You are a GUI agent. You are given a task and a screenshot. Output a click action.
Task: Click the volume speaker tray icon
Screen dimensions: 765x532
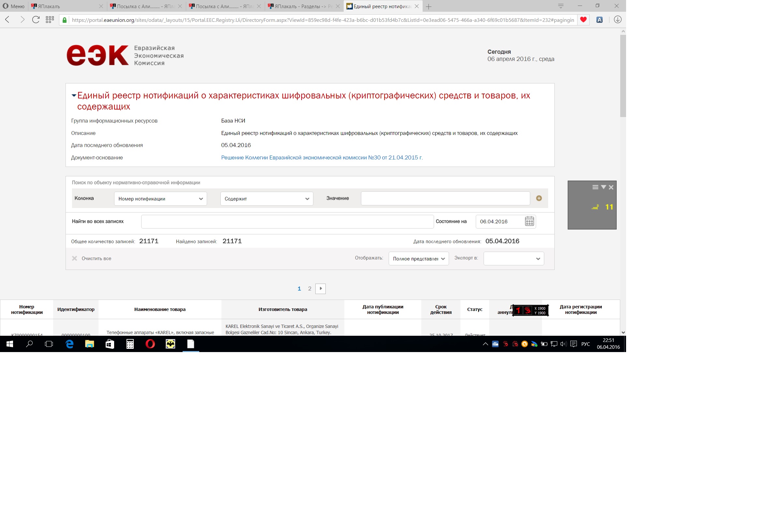563,344
